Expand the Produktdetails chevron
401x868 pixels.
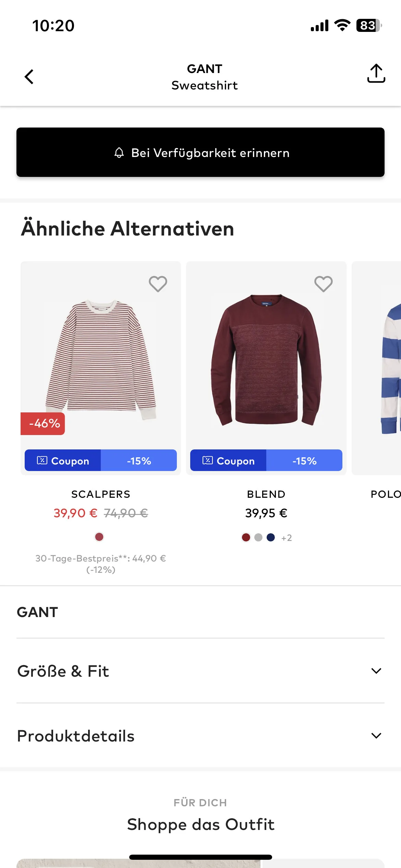(376, 736)
